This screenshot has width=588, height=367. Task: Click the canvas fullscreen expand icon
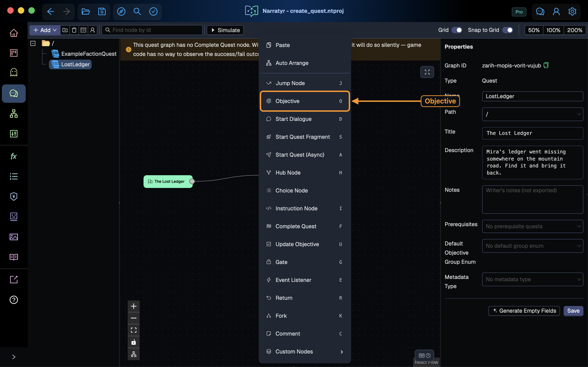(427, 72)
